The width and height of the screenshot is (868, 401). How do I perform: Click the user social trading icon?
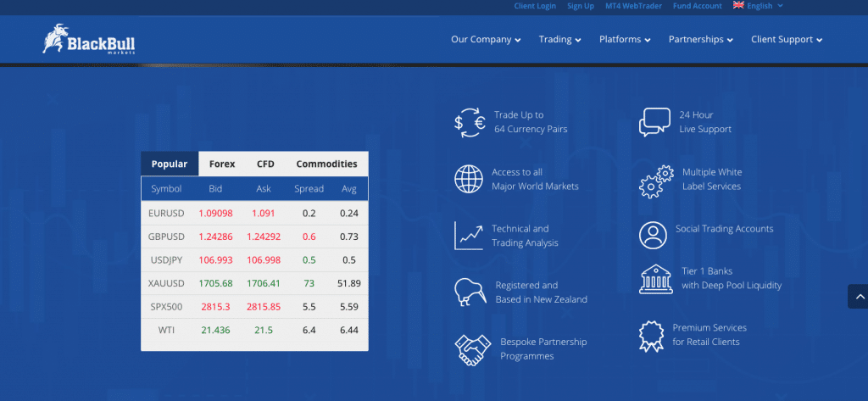(x=653, y=236)
